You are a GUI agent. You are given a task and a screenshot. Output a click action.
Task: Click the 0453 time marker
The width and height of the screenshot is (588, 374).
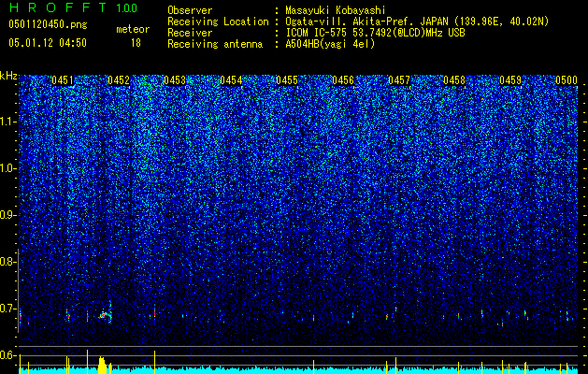pyautogui.click(x=175, y=80)
